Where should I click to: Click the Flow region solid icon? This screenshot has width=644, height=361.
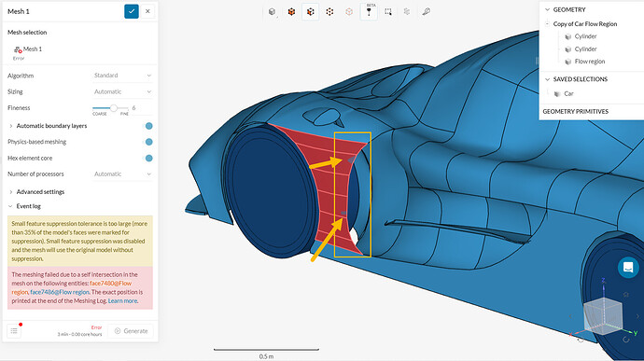[x=568, y=62]
